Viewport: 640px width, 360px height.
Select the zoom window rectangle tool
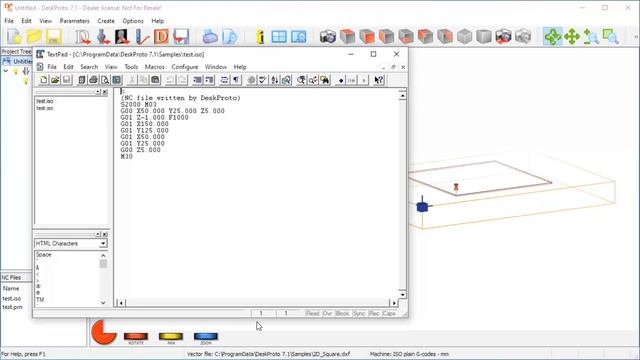pyautogui.click(x=611, y=37)
